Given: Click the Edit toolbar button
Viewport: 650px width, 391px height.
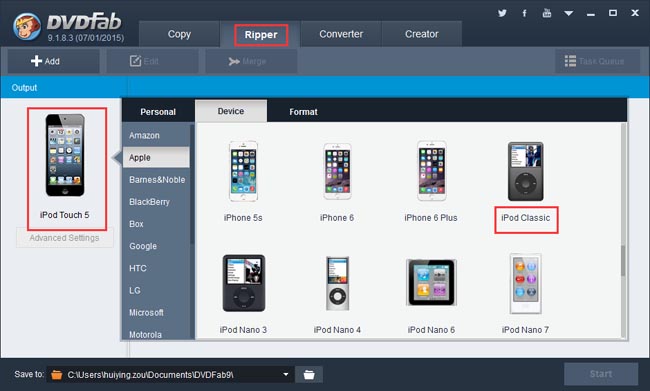Looking at the screenshot, I should click(x=152, y=61).
